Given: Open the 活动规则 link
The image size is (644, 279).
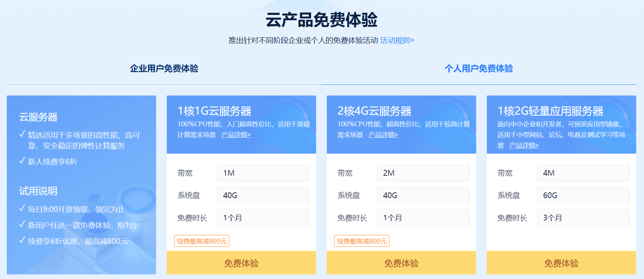Looking at the screenshot, I should coord(397,40).
